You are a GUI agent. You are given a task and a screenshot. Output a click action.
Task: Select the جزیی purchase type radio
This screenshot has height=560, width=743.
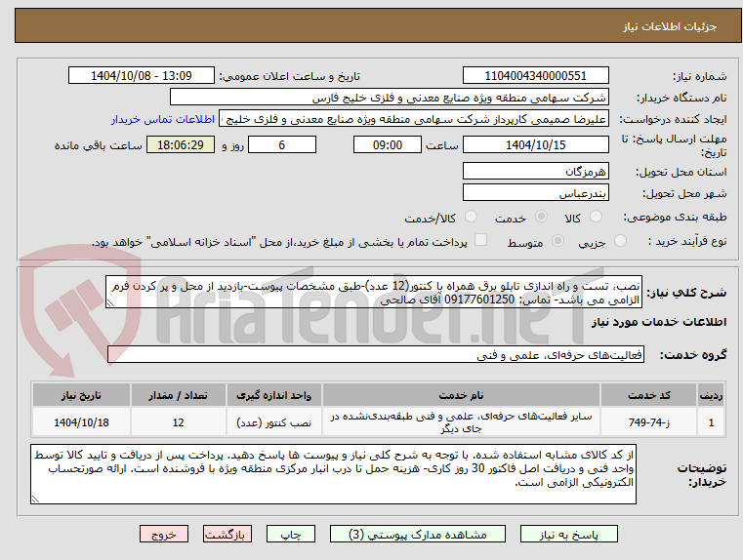tap(620, 240)
